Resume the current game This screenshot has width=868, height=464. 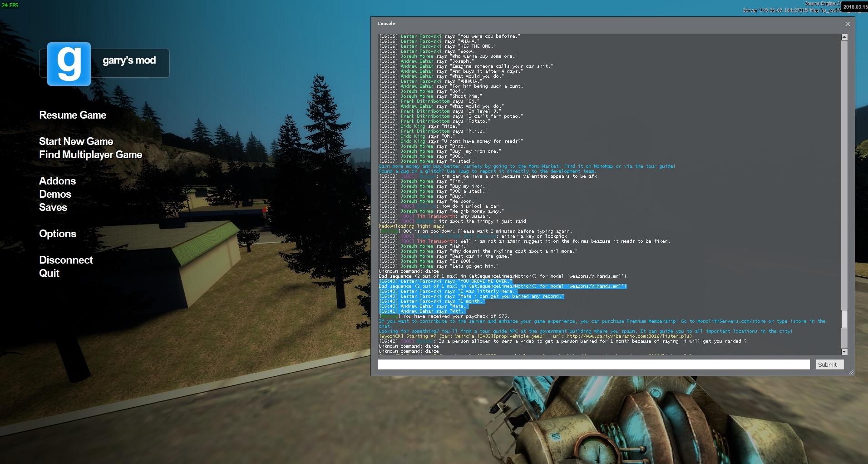click(x=73, y=115)
